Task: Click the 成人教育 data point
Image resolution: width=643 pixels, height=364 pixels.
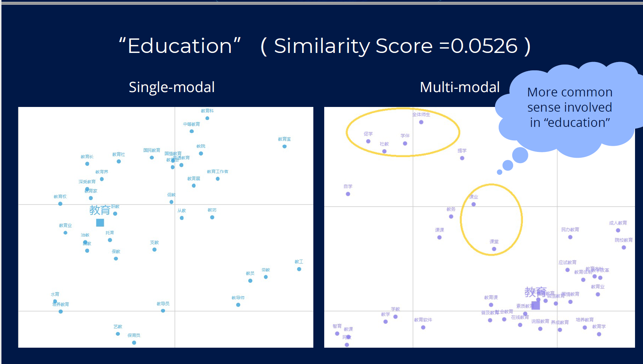Action: [618, 230]
